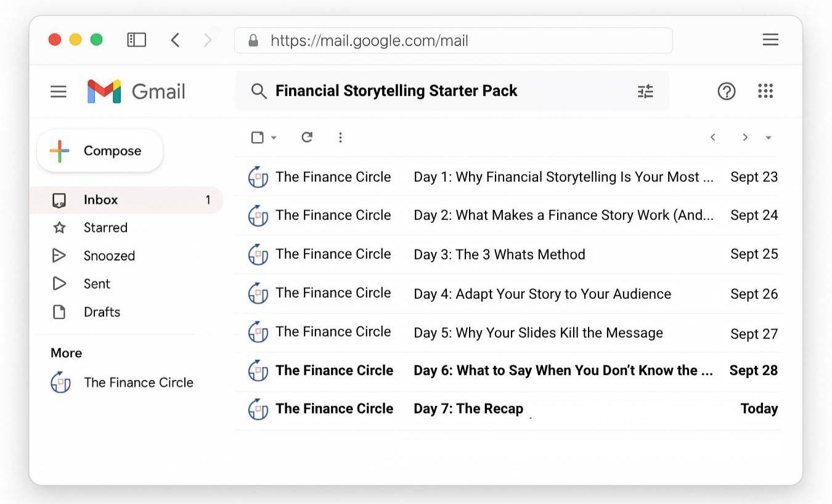Open search filter options icon
The width and height of the screenshot is (832, 504).
pos(645,92)
